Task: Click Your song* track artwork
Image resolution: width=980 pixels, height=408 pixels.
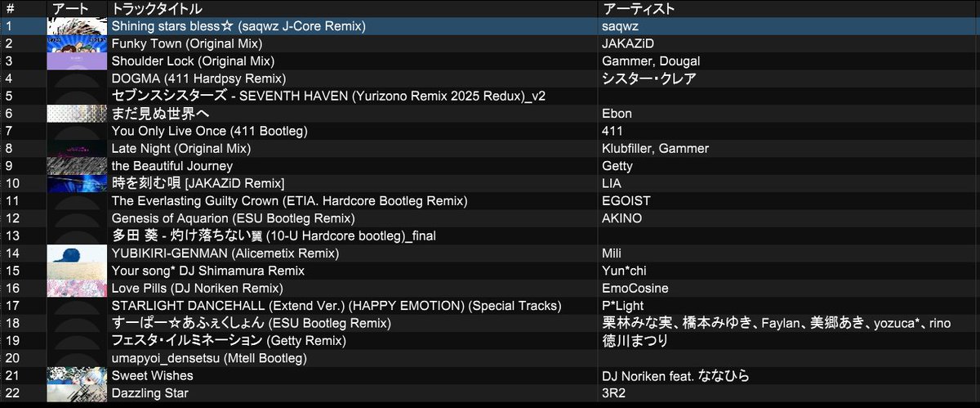Action: tap(77, 271)
